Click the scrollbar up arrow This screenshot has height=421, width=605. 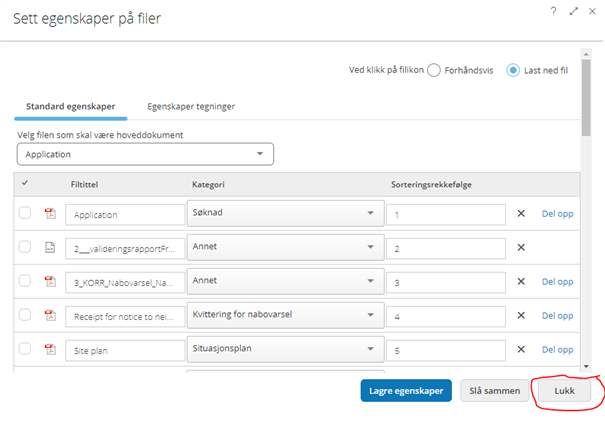click(586, 54)
